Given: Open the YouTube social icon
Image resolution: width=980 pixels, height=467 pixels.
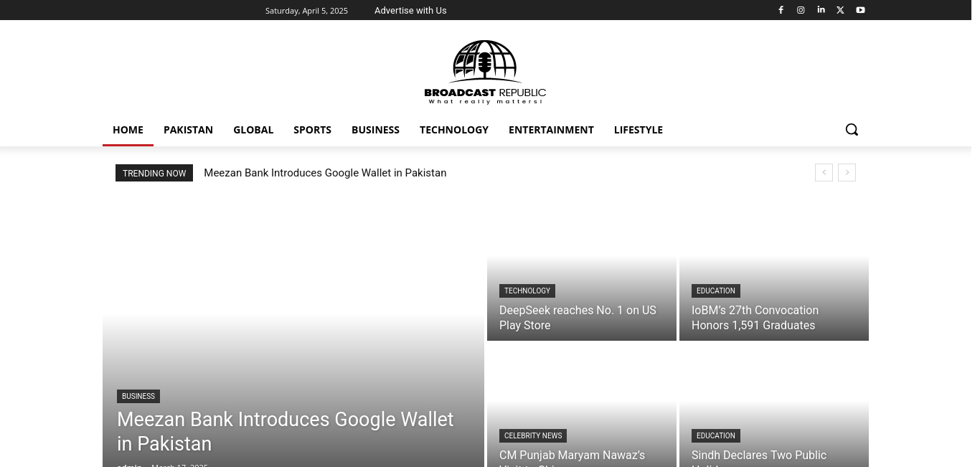Looking at the screenshot, I should click(x=860, y=10).
